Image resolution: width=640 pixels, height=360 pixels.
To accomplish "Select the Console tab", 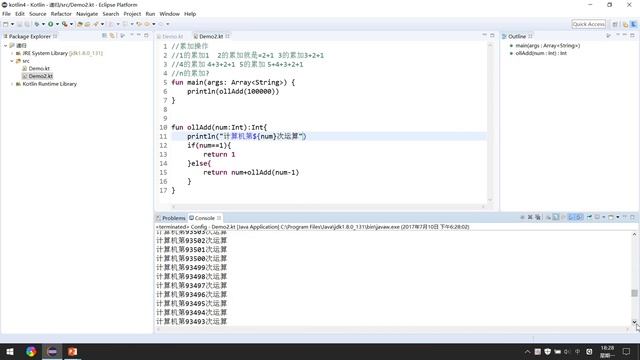I will pyautogui.click(x=204, y=218).
